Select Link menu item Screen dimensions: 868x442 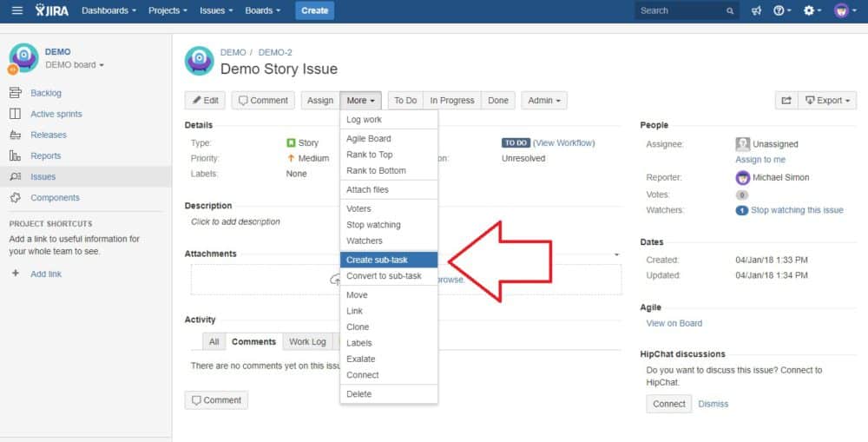389,311
